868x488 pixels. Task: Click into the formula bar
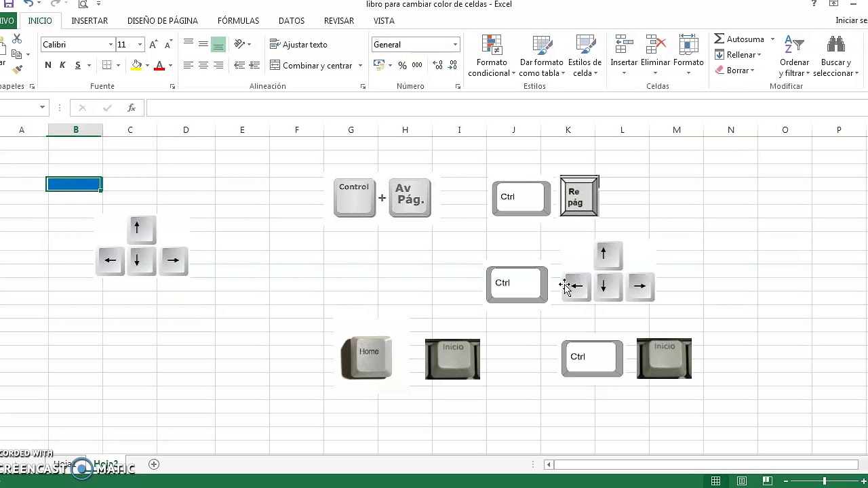click(507, 108)
